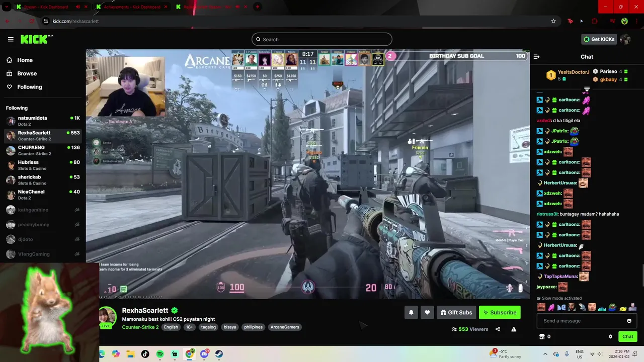Image resolution: width=644 pixels, height=362 pixels.
Task: Open the hamburger sidebar menu
Action: coord(11,39)
